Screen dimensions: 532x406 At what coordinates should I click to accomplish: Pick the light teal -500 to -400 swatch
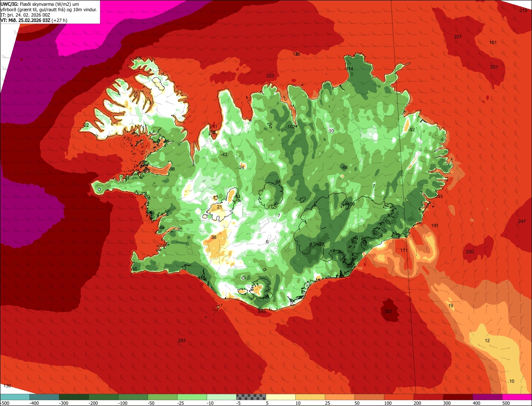(15, 396)
